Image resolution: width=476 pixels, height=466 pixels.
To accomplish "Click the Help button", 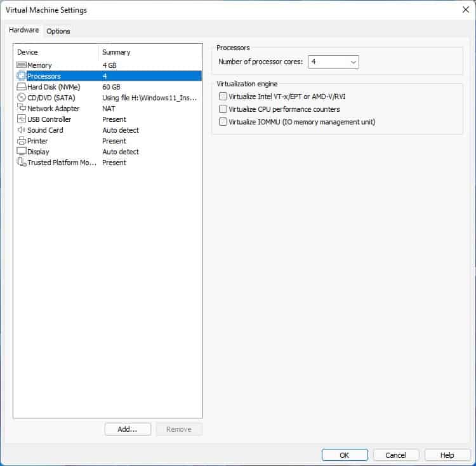I will tap(447, 455).
